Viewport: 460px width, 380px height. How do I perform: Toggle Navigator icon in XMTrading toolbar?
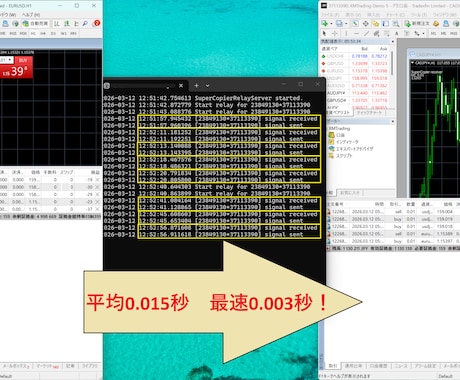click(376, 23)
